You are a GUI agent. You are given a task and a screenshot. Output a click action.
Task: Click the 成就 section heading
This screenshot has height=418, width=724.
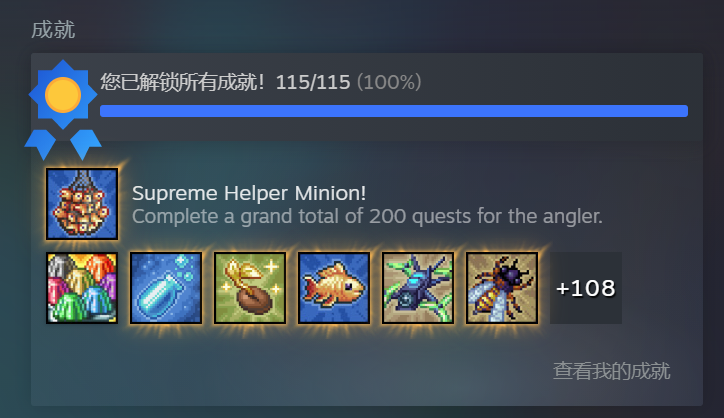coord(53,30)
